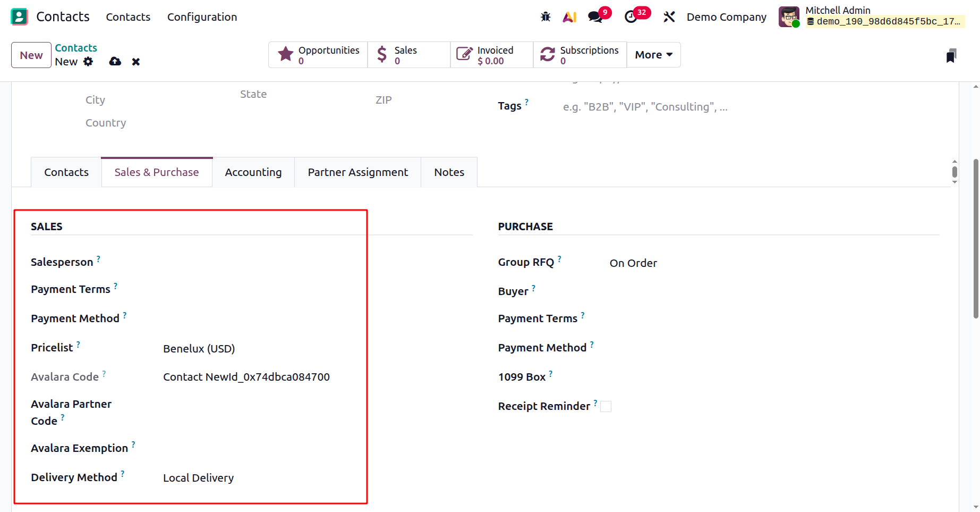This screenshot has height=512, width=980.
Task: Click the Contacts app logo icon
Action: point(19,16)
